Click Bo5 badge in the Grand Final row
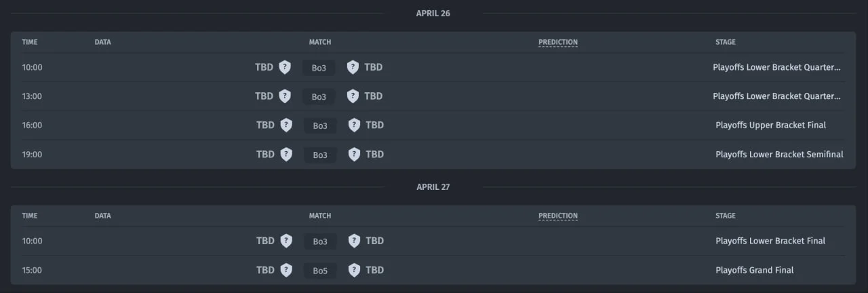 coord(320,271)
